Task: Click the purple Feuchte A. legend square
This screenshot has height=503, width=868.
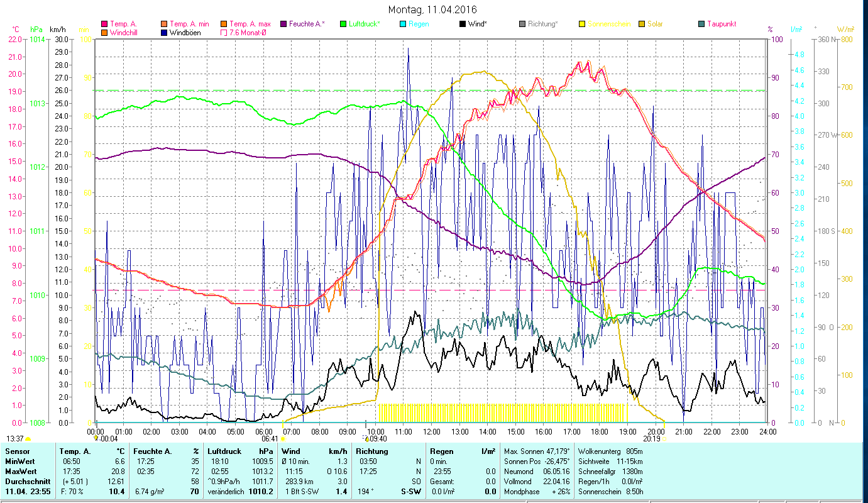Action: point(283,24)
